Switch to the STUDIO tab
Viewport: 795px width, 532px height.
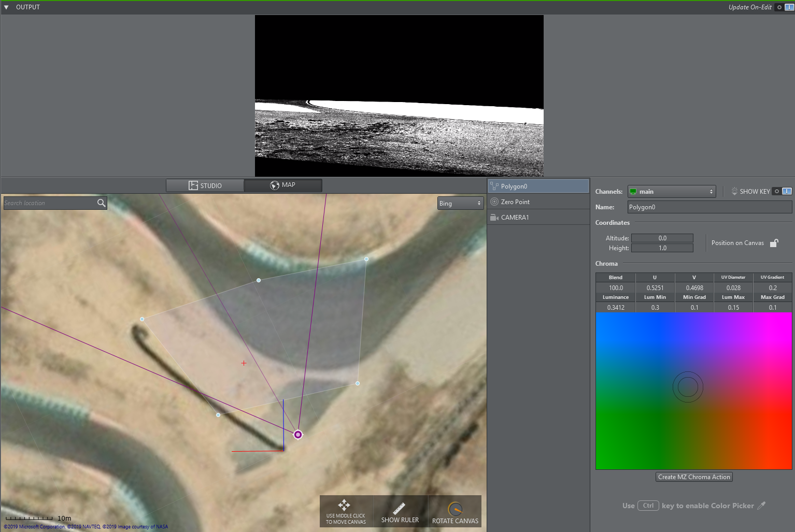[205, 185]
